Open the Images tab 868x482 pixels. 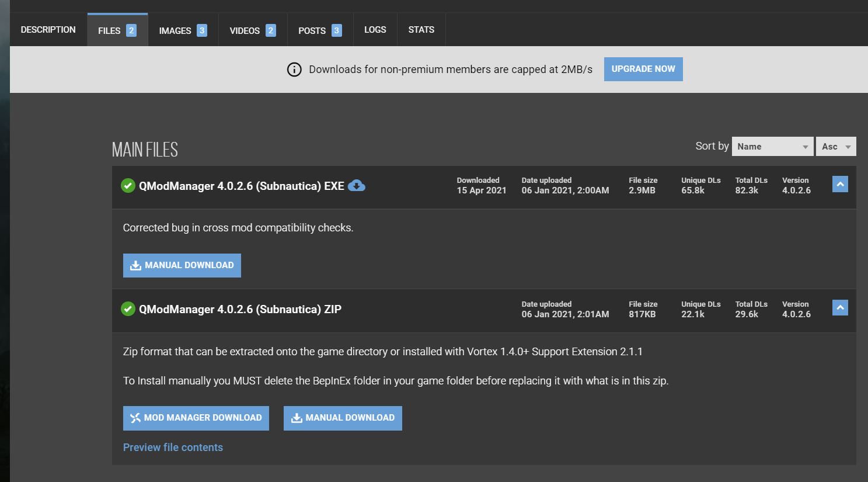tap(183, 30)
